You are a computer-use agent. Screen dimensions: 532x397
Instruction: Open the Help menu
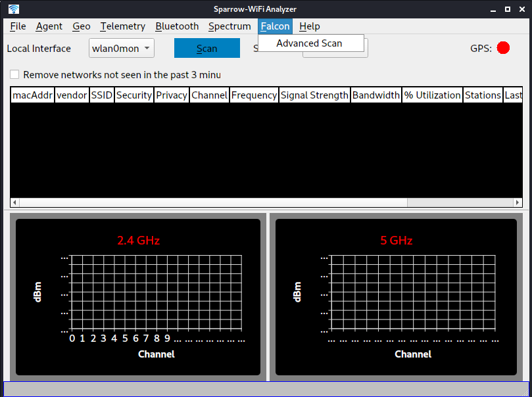pyautogui.click(x=310, y=26)
